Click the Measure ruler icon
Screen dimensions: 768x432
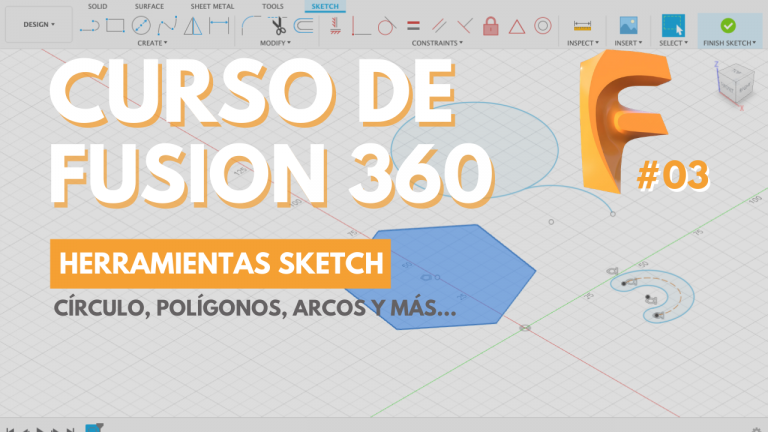pos(582,25)
